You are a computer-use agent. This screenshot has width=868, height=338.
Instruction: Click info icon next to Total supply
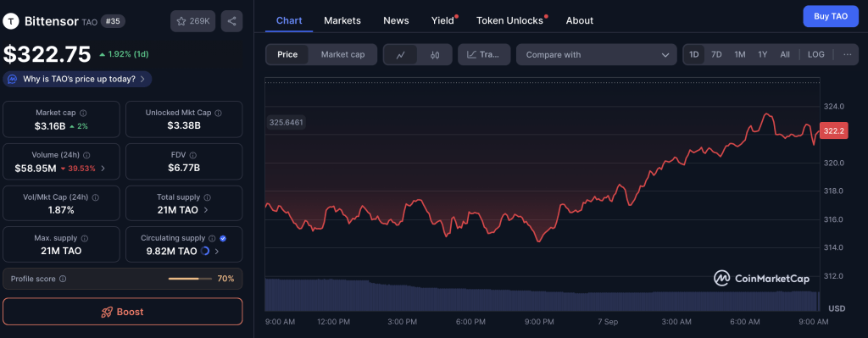click(x=208, y=197)
